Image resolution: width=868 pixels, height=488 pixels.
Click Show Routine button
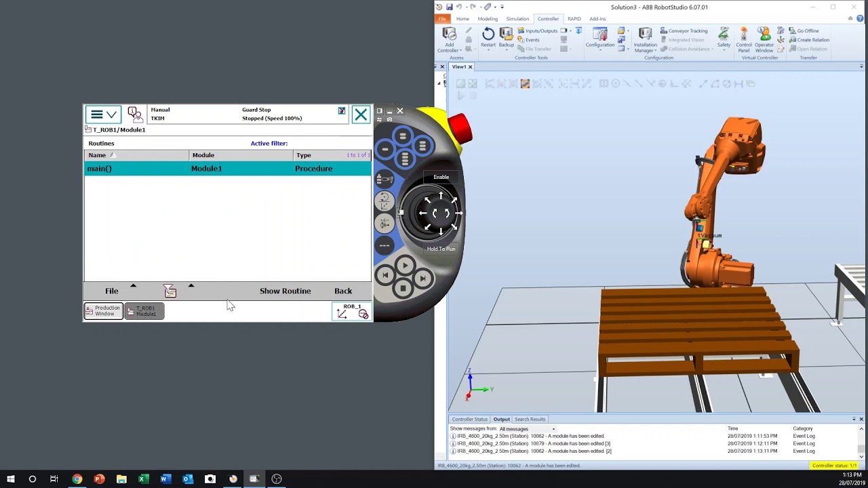pos(285,291)
